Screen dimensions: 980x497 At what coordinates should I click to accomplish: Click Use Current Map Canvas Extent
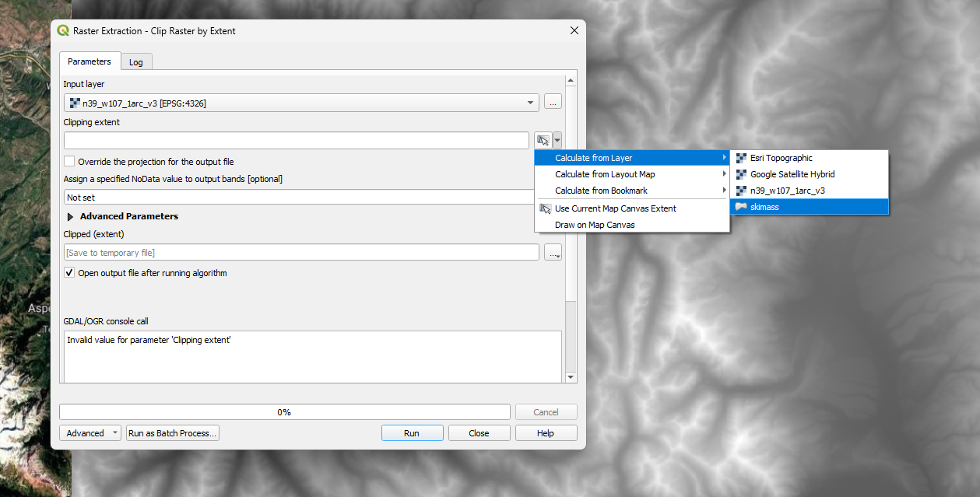coord(615,208)
